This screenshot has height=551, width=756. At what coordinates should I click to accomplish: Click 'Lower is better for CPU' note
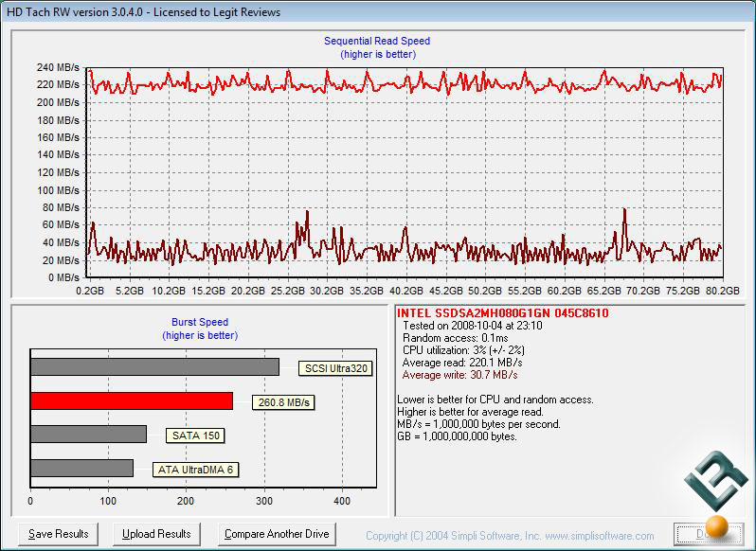[495, 400]
